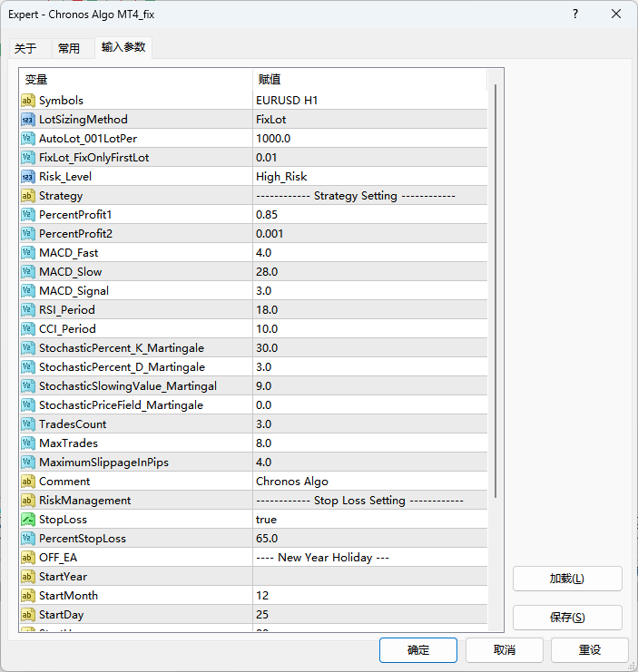Click the icon beside PercentStopLoss
Image resolution: width=638 pixels, height=672 pixels.
coord(28,539)
